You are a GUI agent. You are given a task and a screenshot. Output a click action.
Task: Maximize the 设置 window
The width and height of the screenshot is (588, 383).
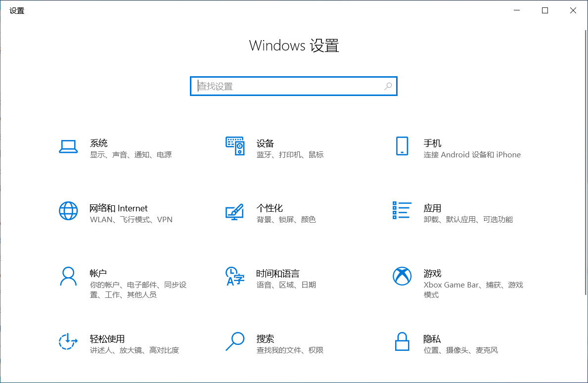(x=545, y=10)
